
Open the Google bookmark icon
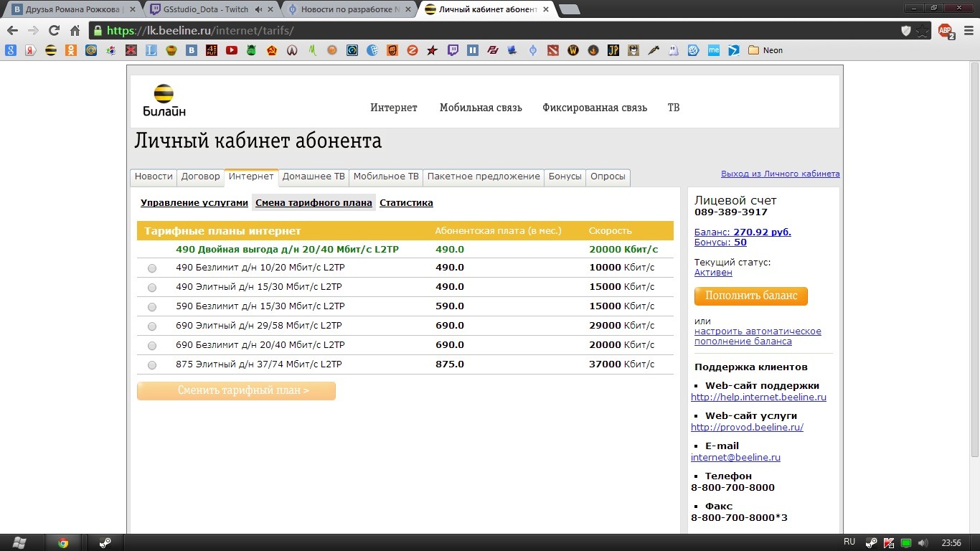pyautogui.click(x=10, y=50)
